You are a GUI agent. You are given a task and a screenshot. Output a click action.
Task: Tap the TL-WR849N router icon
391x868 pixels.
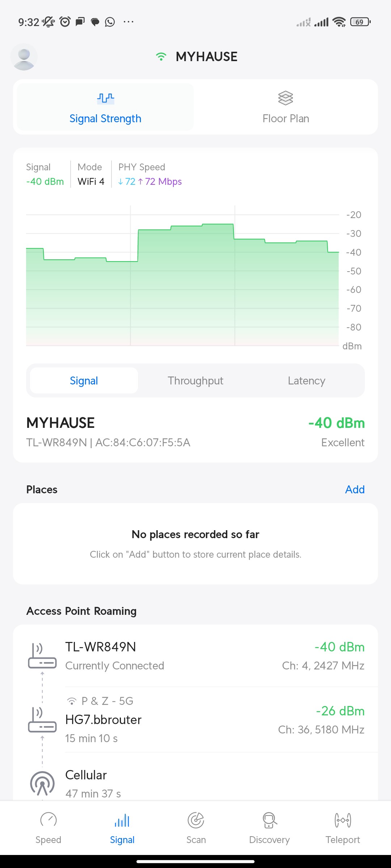[42, 656]
